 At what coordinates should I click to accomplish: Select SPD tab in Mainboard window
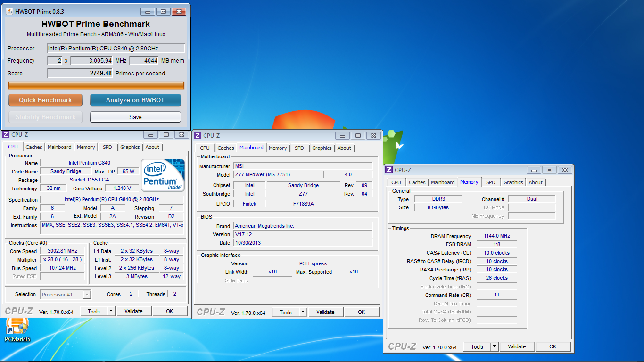pyautogui.click(x=299, y=148)
